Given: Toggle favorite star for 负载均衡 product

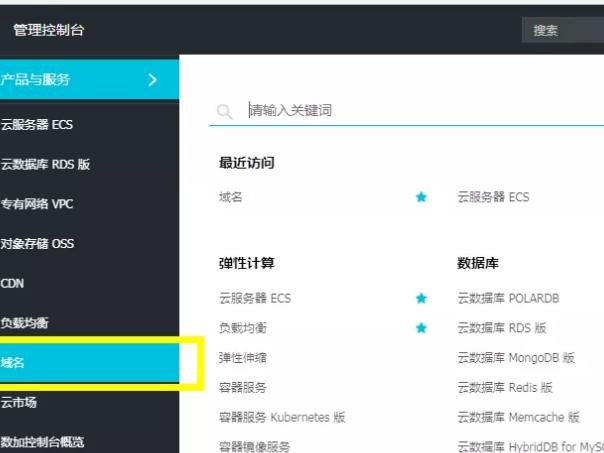Looking at the screenshot, I should click(x=421, y=328).
